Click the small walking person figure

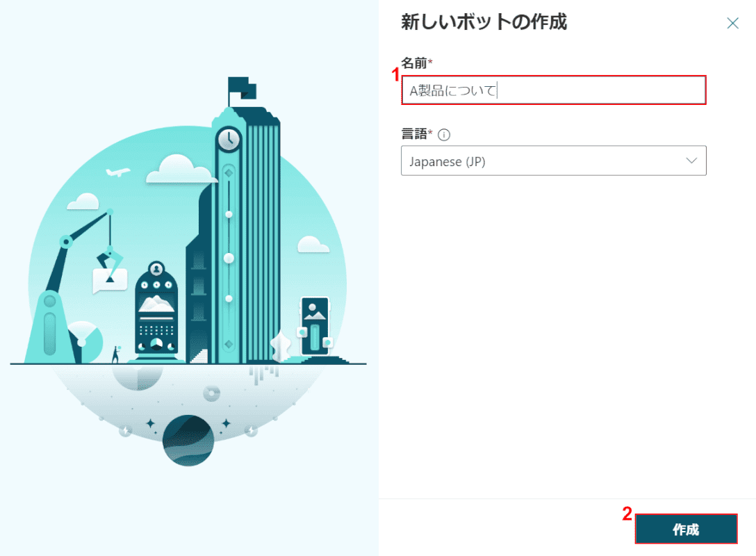[x=116, y=354]
